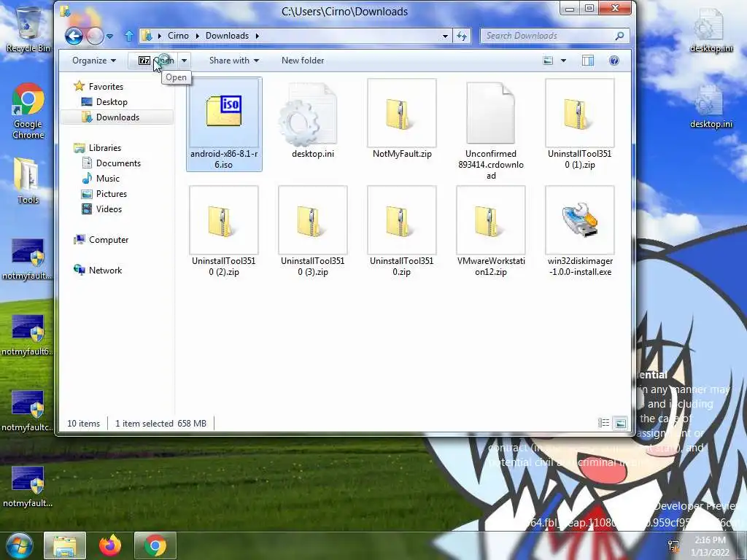Screen dimensions: 747x560
Task: Click File Explorer taskbar button
Action: pos(65,545)
